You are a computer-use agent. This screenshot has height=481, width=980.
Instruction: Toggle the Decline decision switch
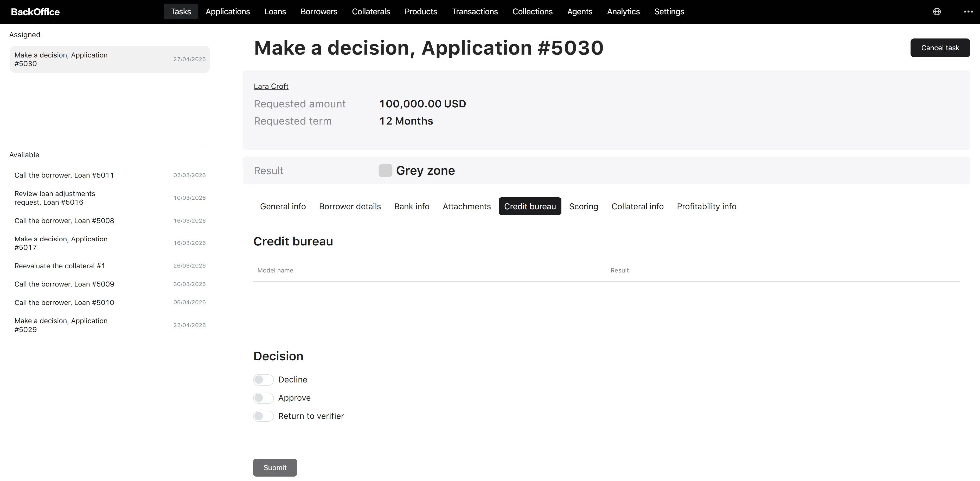(263, 380)
